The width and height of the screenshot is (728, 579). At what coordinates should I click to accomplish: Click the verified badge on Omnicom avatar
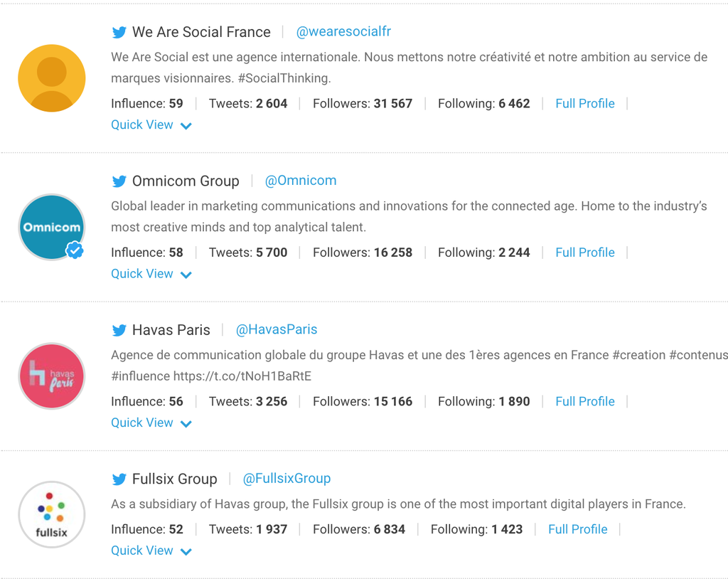(x=75, y=250)
